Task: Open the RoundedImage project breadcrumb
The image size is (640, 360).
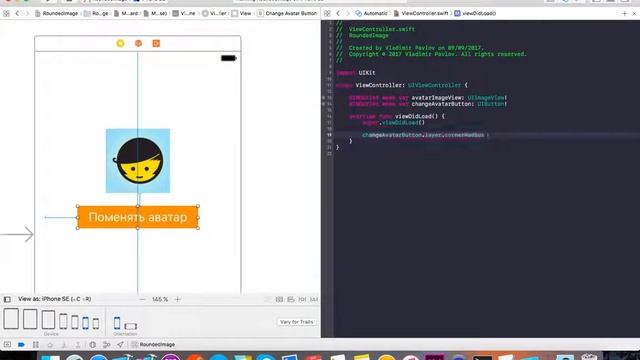Action: 56,13
